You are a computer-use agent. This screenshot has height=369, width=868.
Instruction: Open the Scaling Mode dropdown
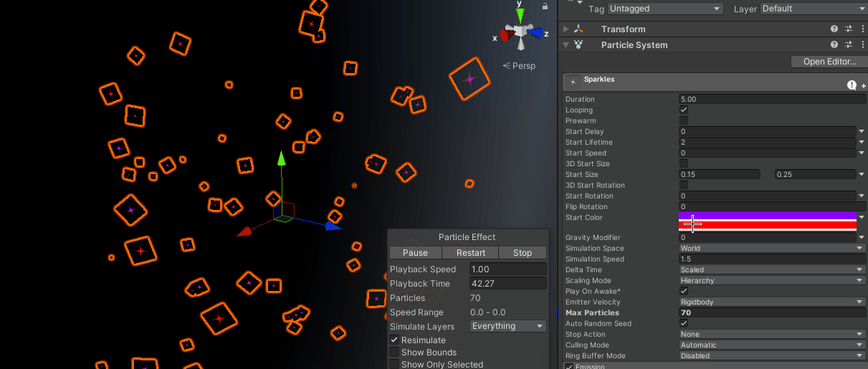[772, 281]
